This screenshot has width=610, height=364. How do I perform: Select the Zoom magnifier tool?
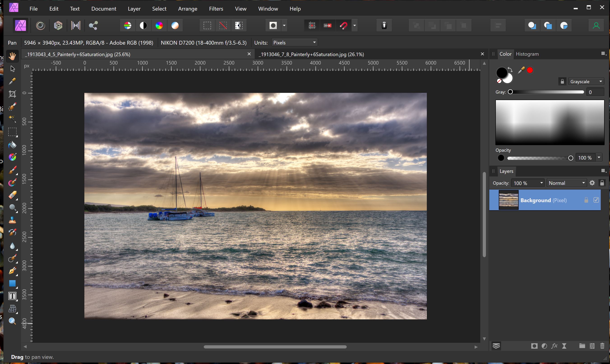pyautogui.click(x=12, y=321)
